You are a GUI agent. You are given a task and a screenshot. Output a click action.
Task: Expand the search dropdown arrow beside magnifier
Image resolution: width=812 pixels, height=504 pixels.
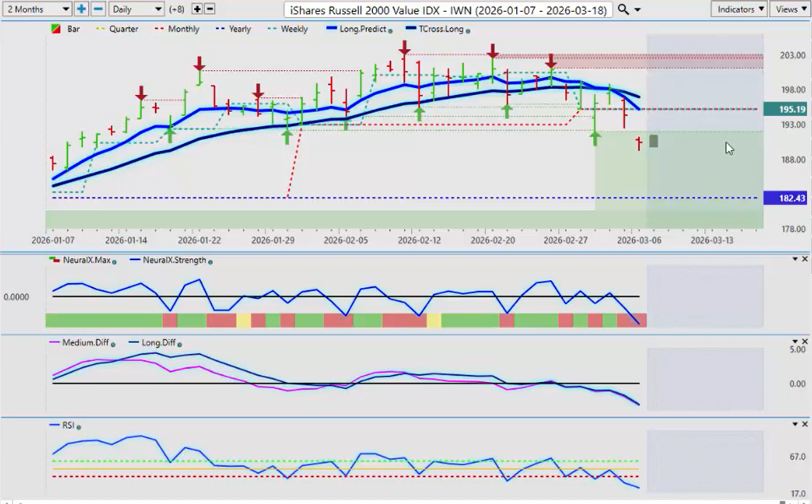[x=637, y=8]
